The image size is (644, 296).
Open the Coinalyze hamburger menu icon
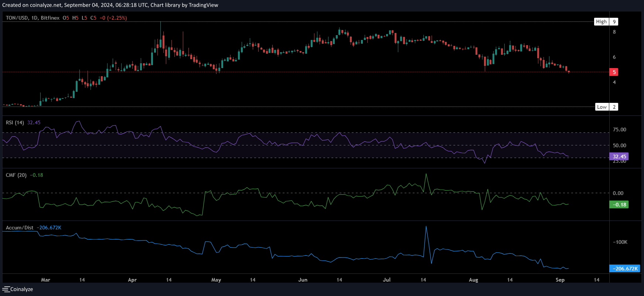point(6,289)
